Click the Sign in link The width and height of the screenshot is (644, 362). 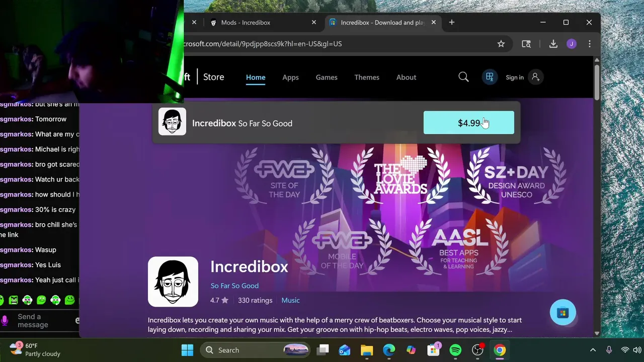tap(515, 77)
